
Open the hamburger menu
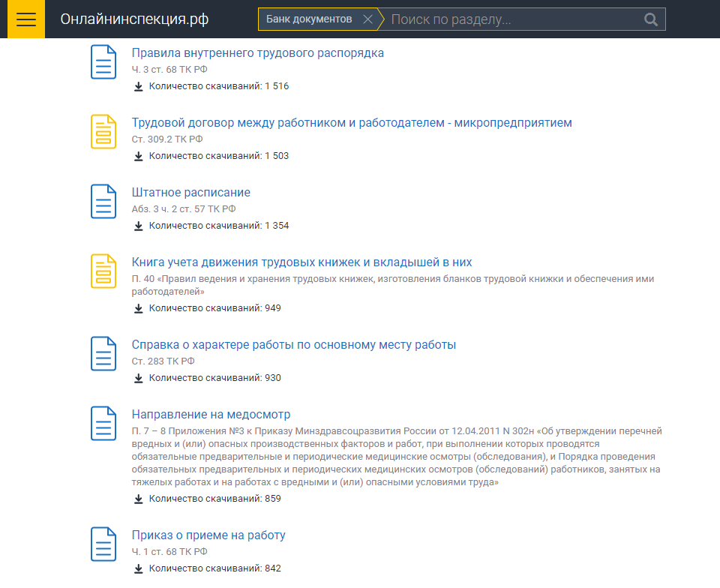(26, 19)
